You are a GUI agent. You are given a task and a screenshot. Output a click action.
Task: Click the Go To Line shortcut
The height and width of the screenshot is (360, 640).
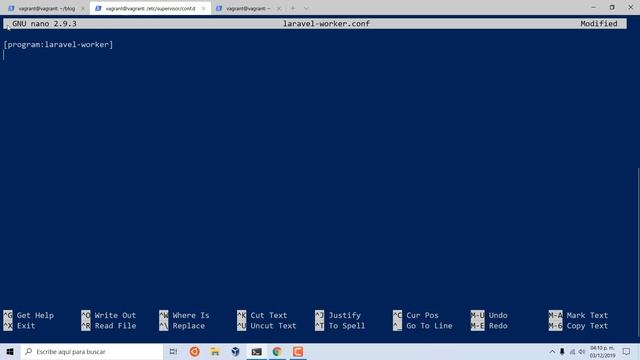click(x=422, y=326)
